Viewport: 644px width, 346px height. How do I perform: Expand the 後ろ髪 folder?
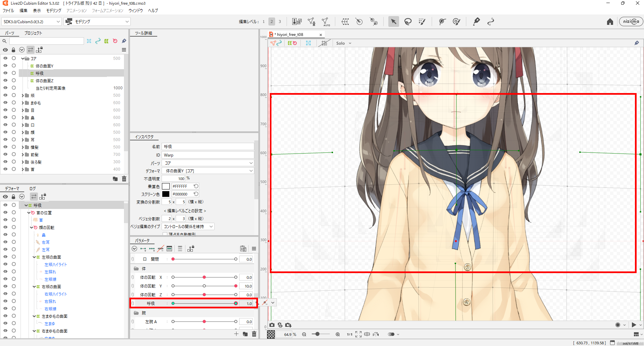tap(23, 162)
